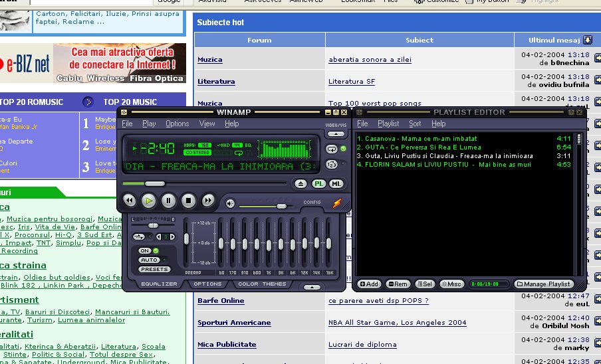The image size is (601, 364).
Task: Open Playlist Editor Help menu
Action: click(439, 124)
